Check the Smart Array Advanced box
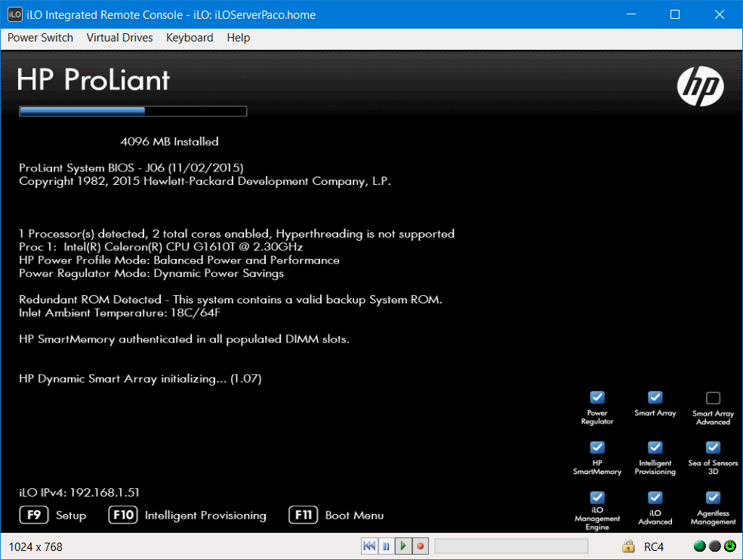 (713, 398)
